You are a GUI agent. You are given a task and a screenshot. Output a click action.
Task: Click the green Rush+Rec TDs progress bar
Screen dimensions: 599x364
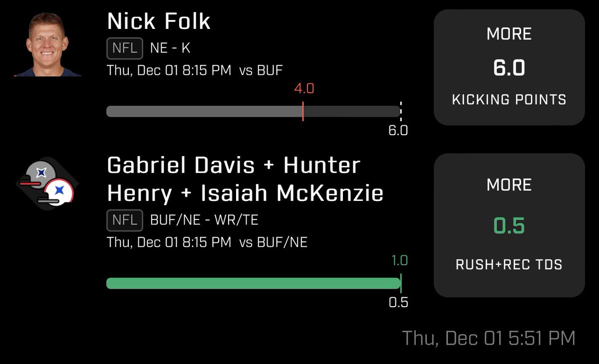[x=253, y=283]
